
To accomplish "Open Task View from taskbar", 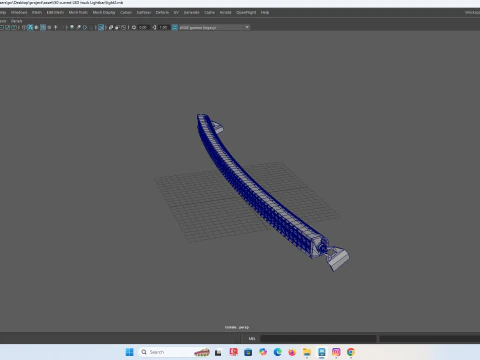I will pyautogui.click(x=218, y=352).
